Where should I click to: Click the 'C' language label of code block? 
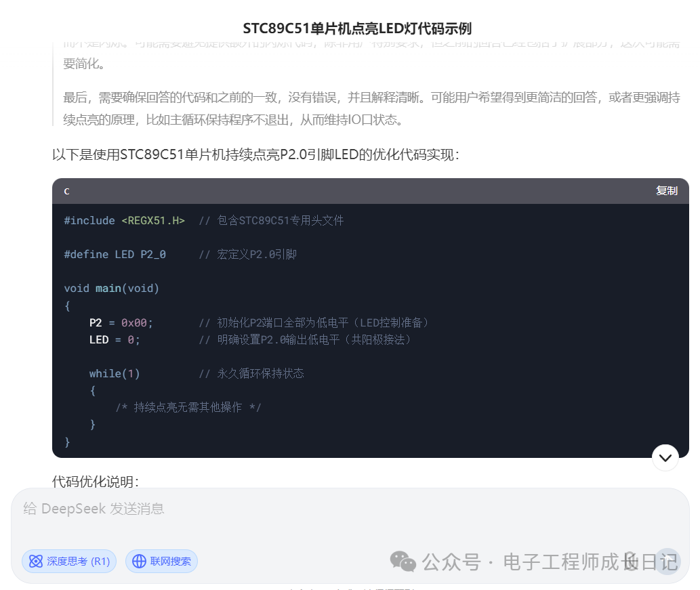[x=66, y=192]
